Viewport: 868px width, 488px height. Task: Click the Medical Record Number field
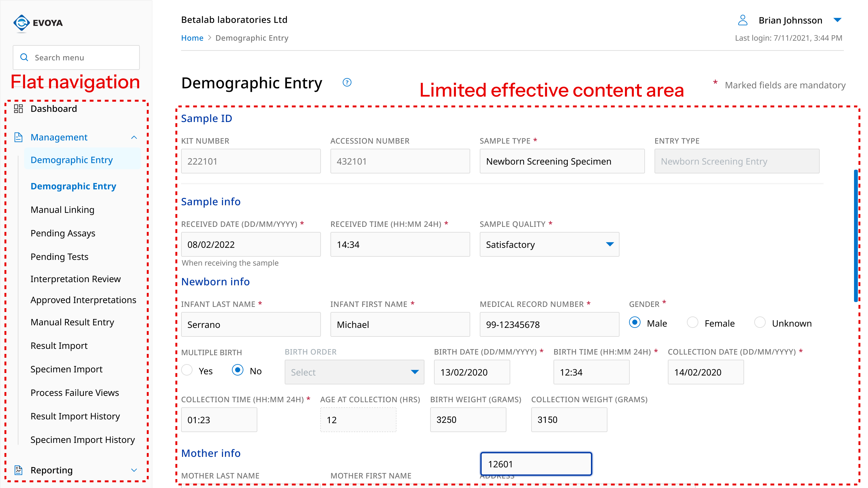[550, 325]
